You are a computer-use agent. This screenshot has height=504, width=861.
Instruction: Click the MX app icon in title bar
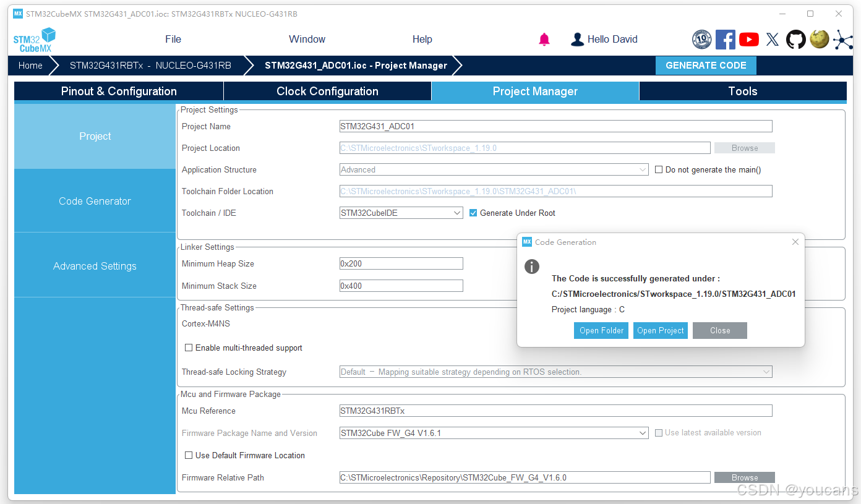click(18, 14)
